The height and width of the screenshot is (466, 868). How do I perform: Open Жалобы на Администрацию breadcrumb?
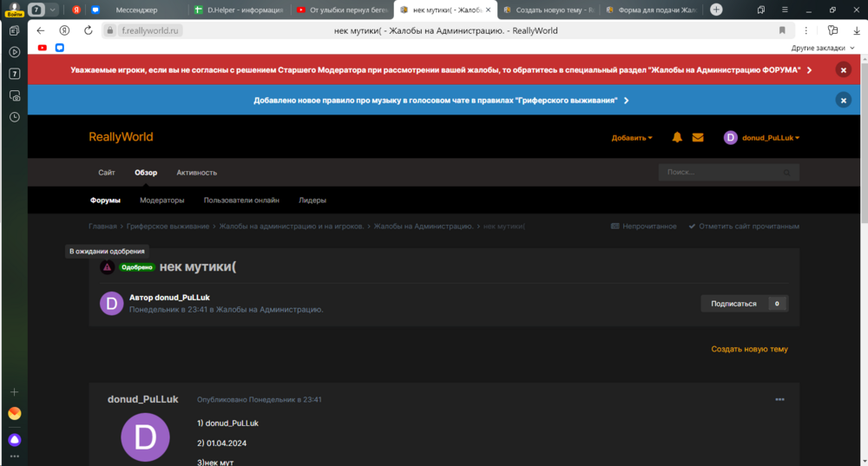click(424, 226)
